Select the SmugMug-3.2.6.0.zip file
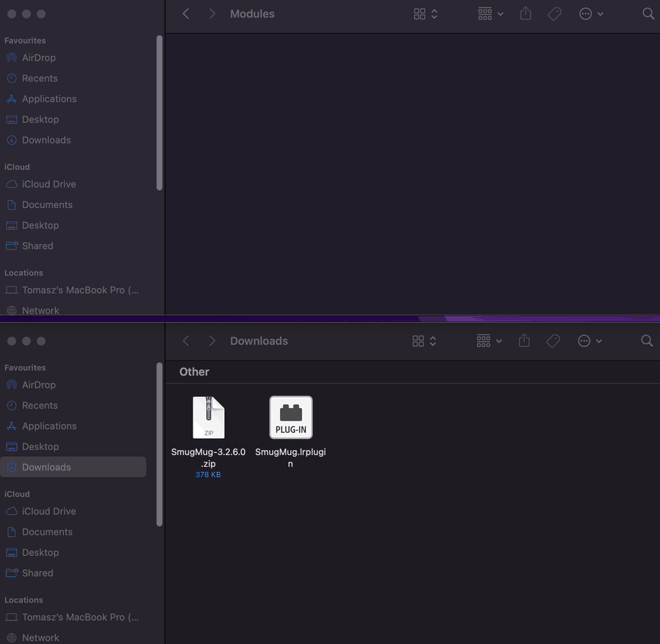The image size is (660, 644). [208, 418]
